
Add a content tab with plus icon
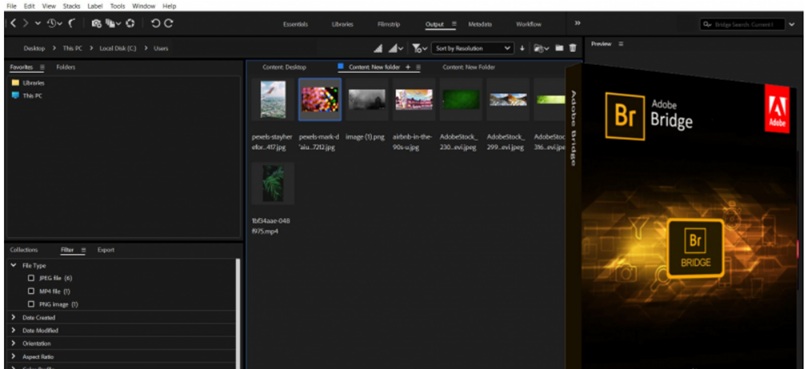[x=408, y=67]
